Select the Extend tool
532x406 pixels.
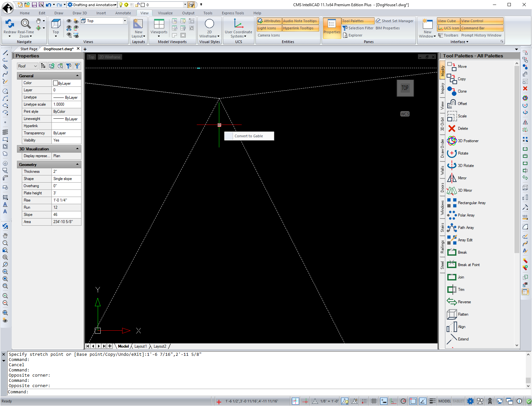coord(458,339)
